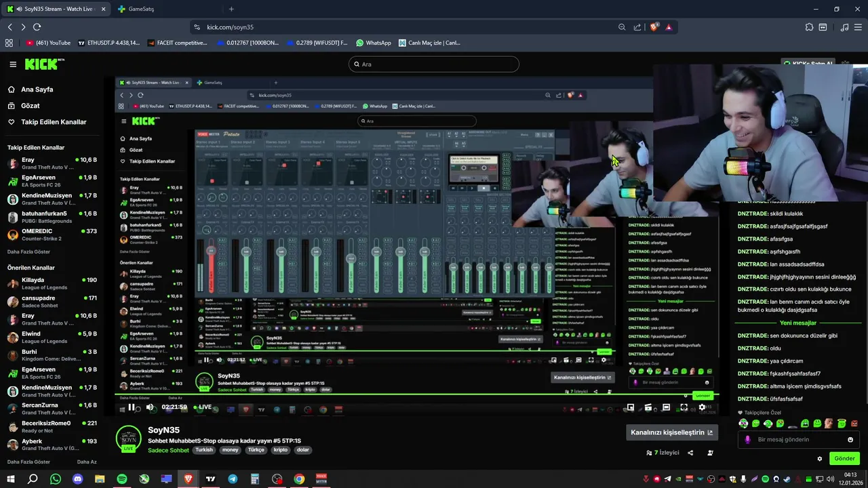The width and height of the screenshot is (868, 488).
Task: Open the SoyN35 channel avatar
Action: (128, 438)
